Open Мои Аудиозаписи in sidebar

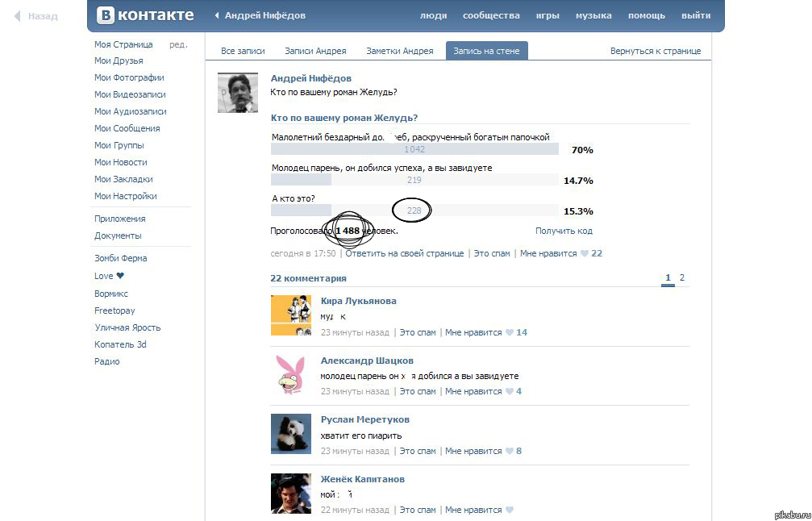click(x=130, y=111)
